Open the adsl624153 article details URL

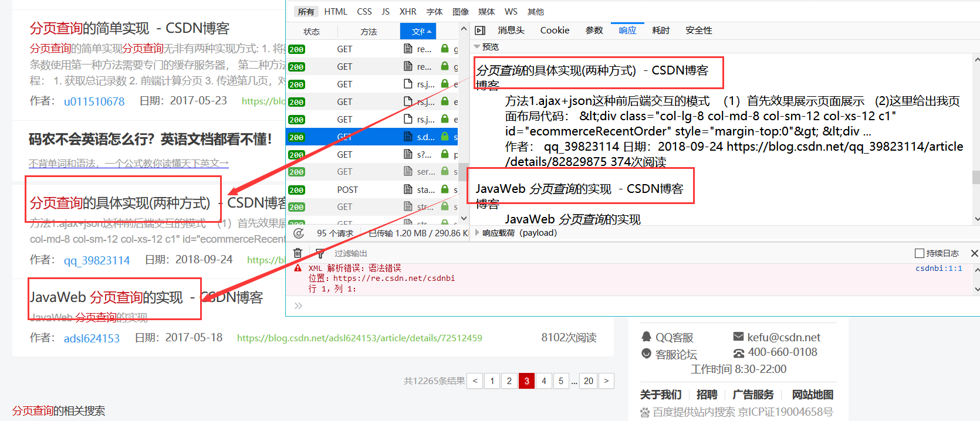360,338
